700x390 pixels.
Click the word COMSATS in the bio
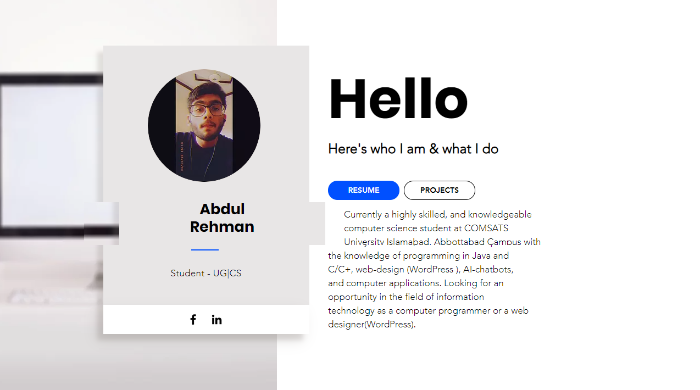point(486,228)
